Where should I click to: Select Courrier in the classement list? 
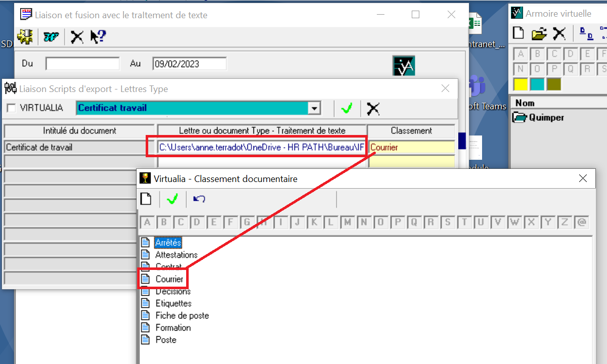169,279
